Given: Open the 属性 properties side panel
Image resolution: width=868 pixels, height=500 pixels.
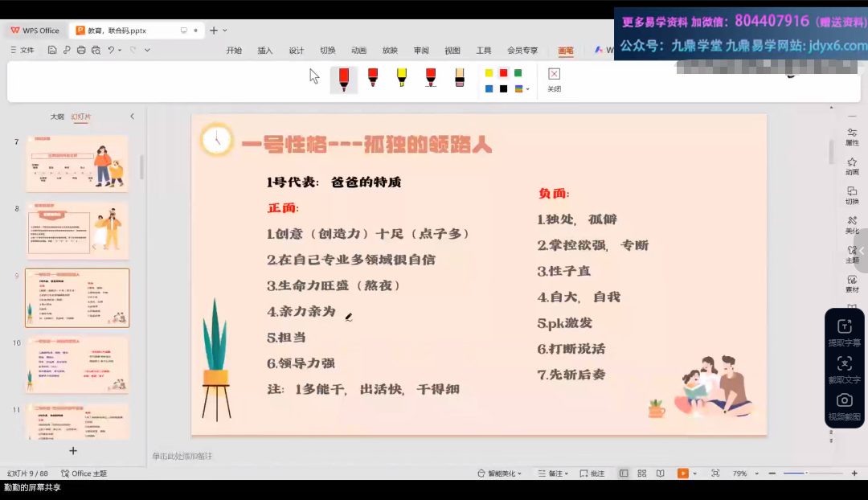Looking at the screenshot, I should click(852, 137).
